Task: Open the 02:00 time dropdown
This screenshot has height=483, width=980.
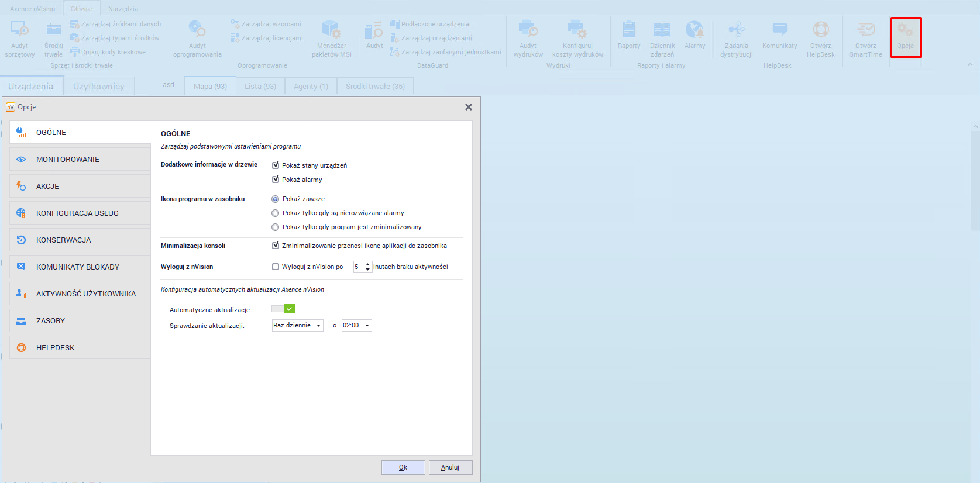Action: [356, 325]
